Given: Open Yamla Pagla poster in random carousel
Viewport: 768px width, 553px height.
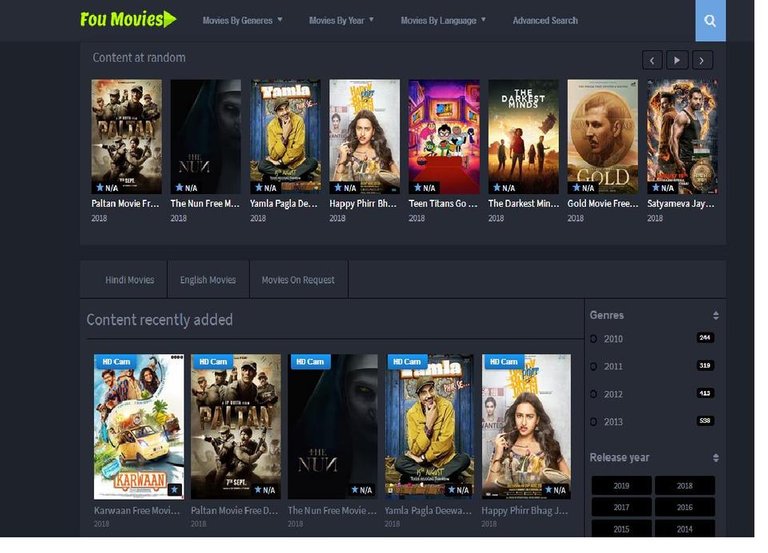Looking at the screenshot, I should (x=285, y=137).
